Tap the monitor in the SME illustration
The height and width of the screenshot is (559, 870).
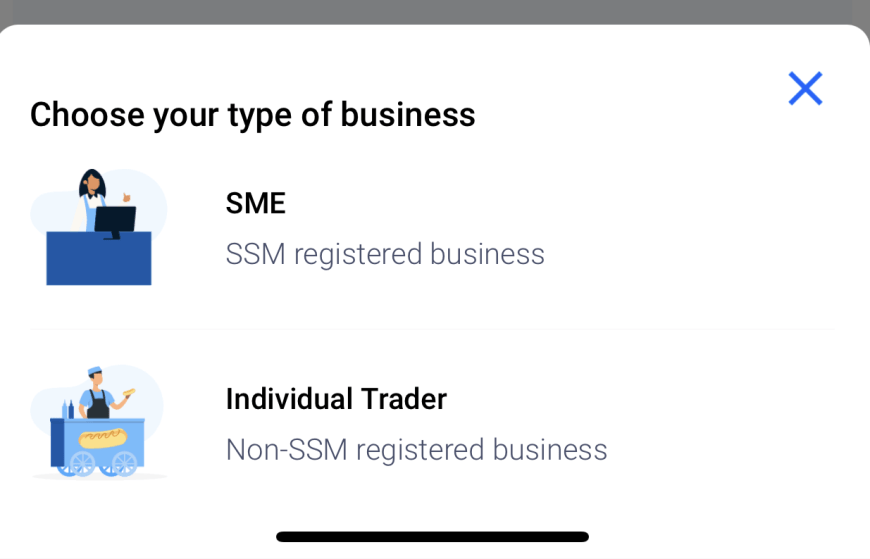[x=115, y=222]
